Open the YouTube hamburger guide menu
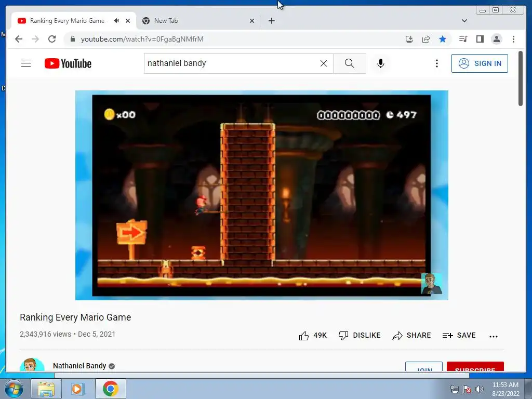 tap(26, 63)
